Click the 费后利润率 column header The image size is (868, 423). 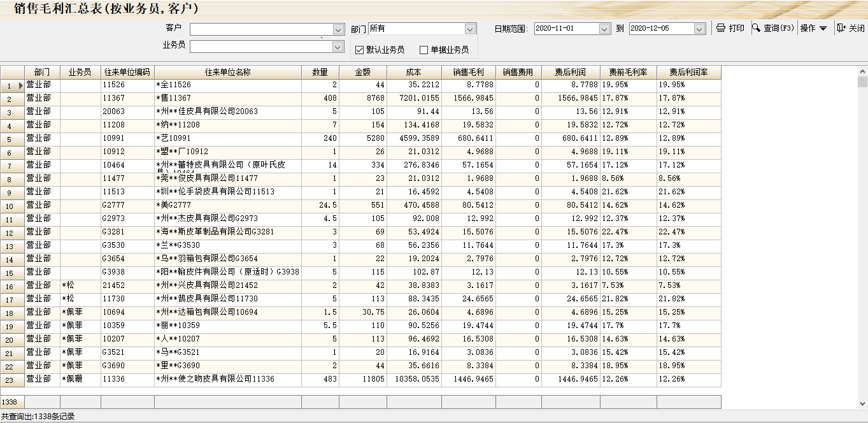pyautogui.click(x=688, y=73)
